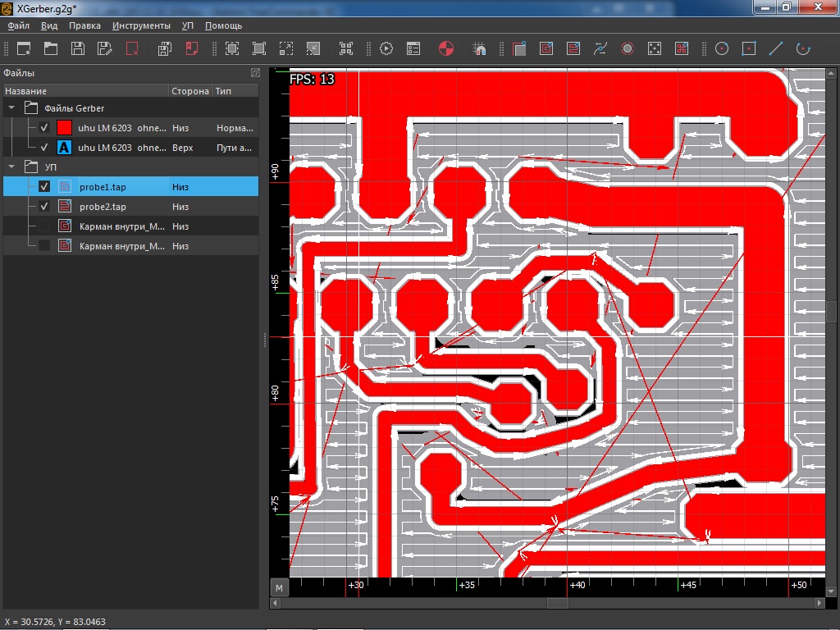Uncheck the probe1.tap visibility checkbox
840x630 pixels.
pos(44,187)
